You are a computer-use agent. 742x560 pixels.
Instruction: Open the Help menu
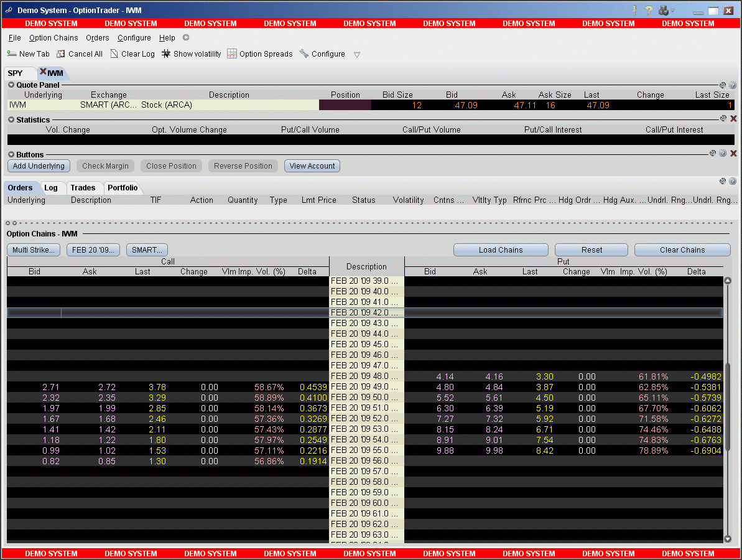tap(167, 38)
